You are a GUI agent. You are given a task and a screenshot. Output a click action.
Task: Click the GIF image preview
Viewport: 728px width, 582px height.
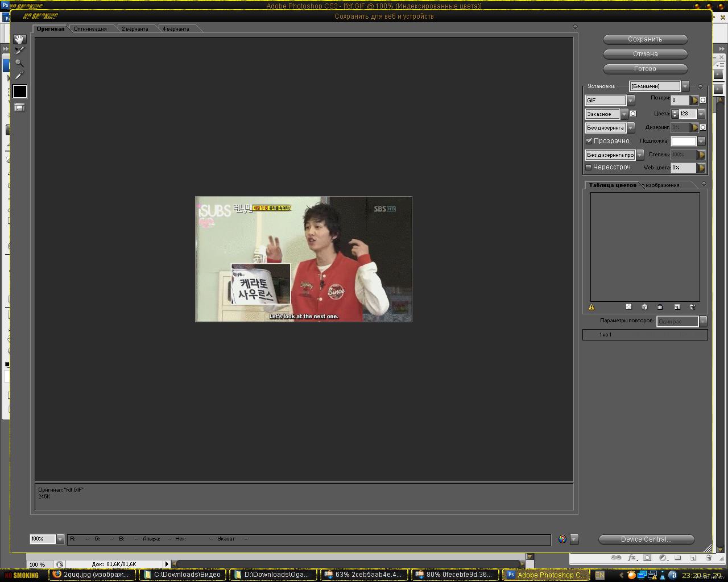coord(304,259)
